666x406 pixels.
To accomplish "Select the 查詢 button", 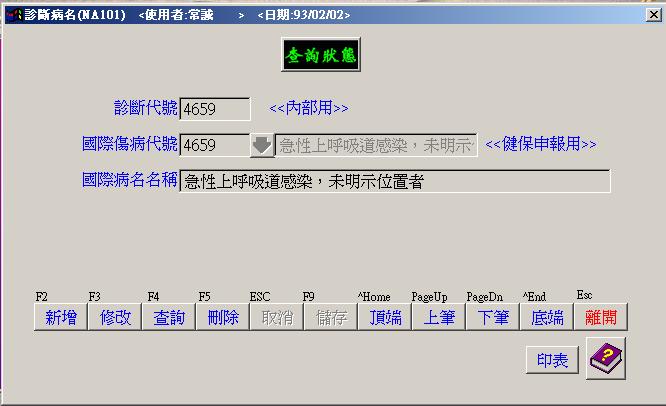I will tap(169, 318).
